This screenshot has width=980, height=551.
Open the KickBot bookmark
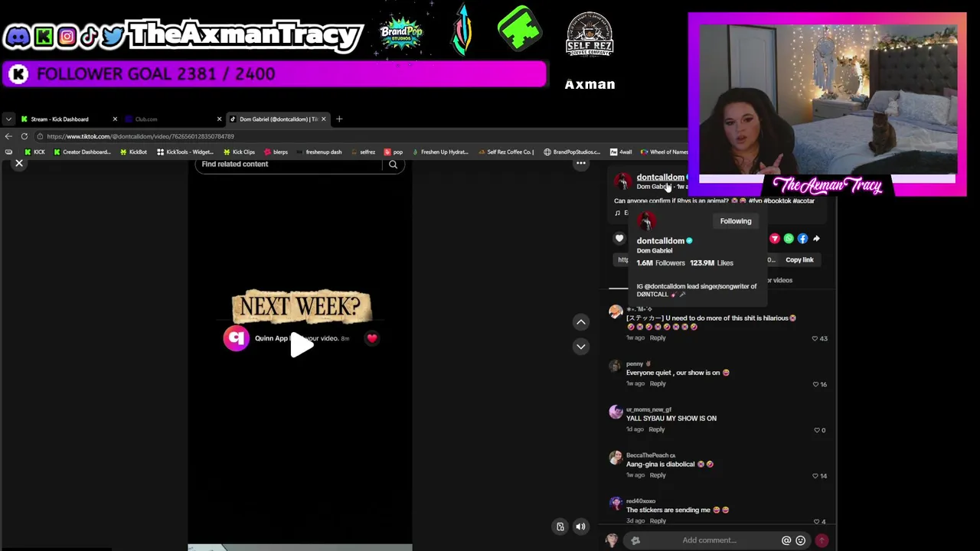coord(133,152)
